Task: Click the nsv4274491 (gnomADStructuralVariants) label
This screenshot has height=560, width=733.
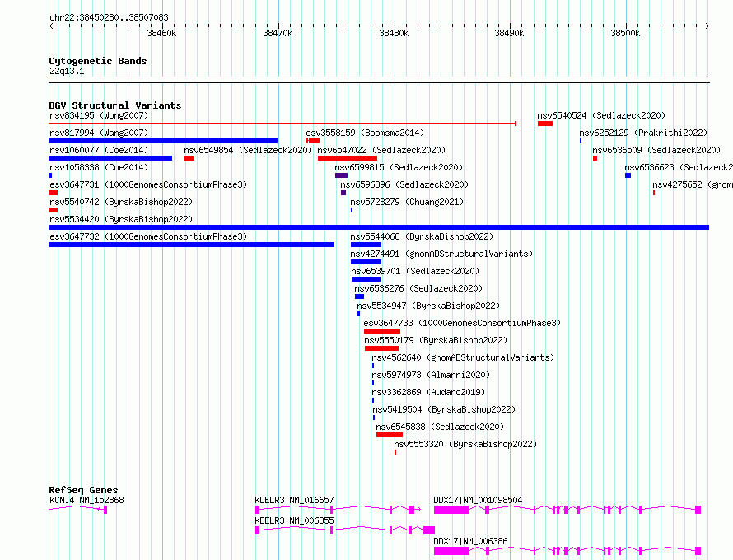Action: click(441, 254)
